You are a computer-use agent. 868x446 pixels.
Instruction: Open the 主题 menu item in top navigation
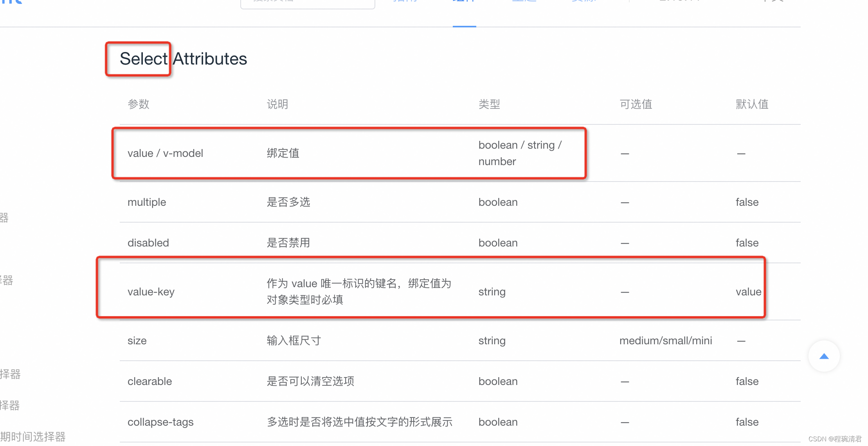(x=523, y=2)
